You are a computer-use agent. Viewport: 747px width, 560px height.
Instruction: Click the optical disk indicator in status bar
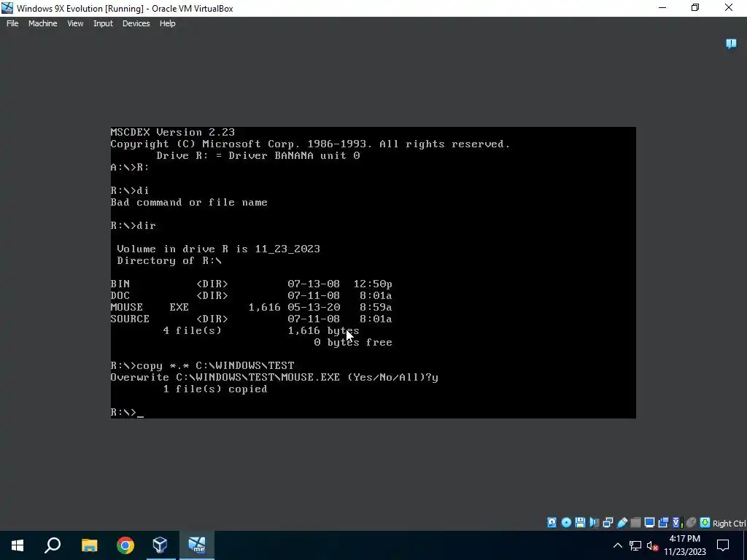(x=566, y=522)
